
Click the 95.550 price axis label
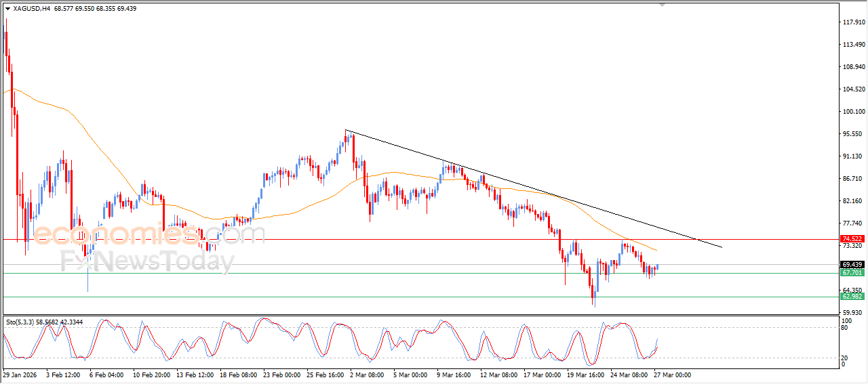tap(853, 133)
